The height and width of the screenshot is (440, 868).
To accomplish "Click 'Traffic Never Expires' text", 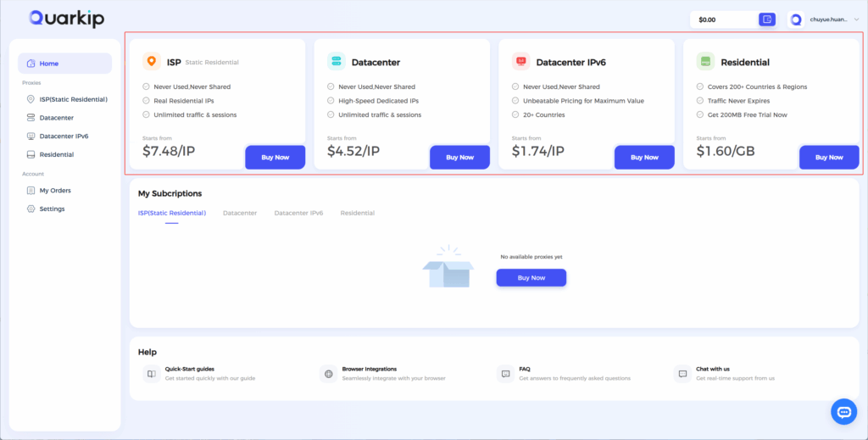I will point(738,101).
